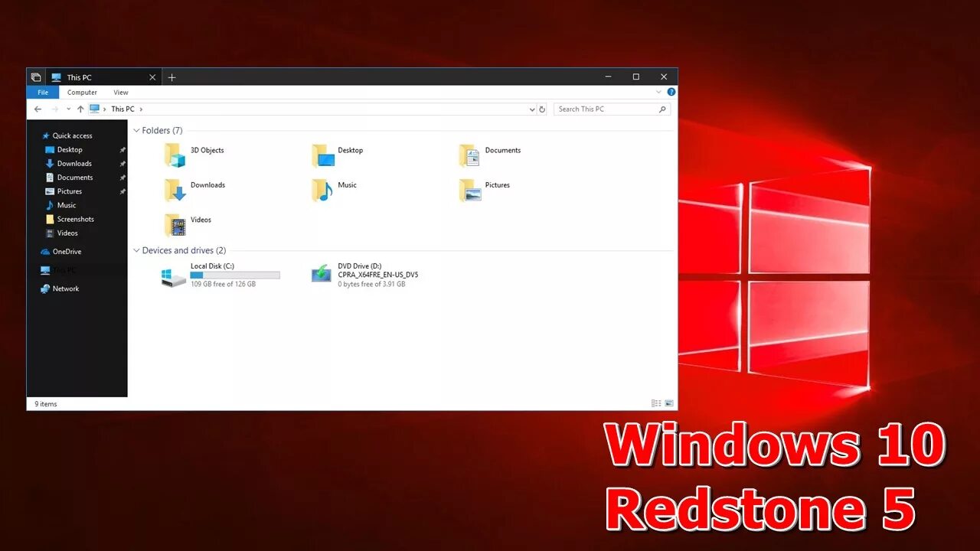Open the Music folder icon in Folders
Viewport: 980px width, 551px height.
322,190
